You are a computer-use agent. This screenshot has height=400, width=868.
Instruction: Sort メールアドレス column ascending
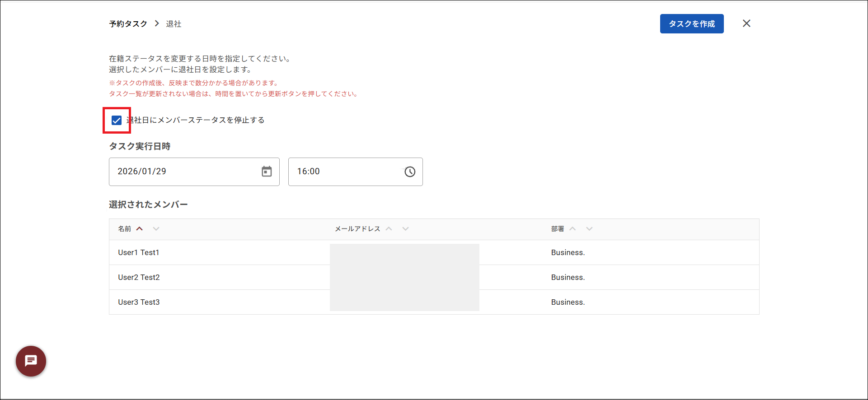[389, 229]
